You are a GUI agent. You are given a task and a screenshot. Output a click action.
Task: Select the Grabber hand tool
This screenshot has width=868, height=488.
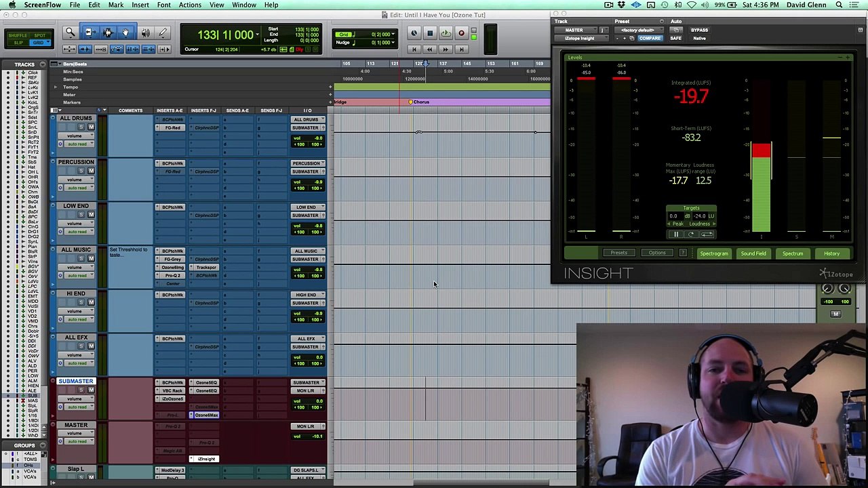(x=125, y=33)
